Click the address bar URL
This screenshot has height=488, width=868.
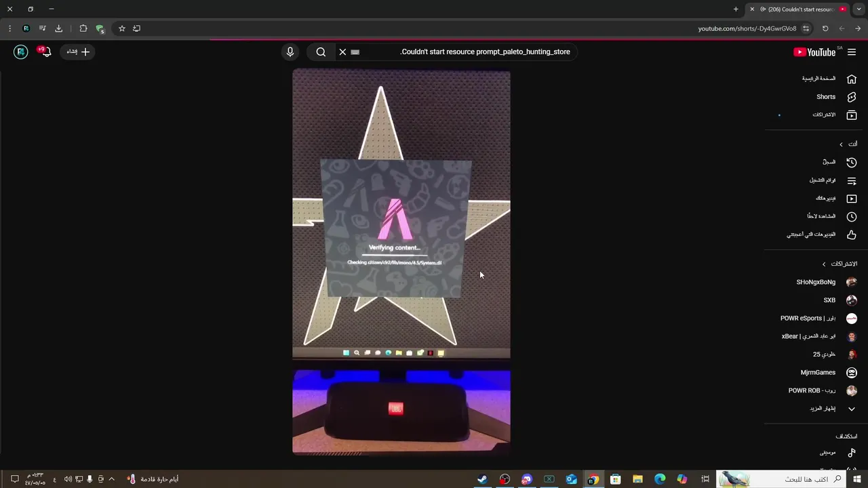[x=747, y=28]
